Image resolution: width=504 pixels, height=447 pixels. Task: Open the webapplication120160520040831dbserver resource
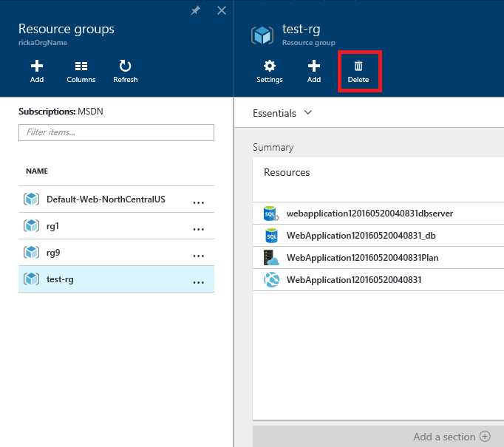coord(378,214)
